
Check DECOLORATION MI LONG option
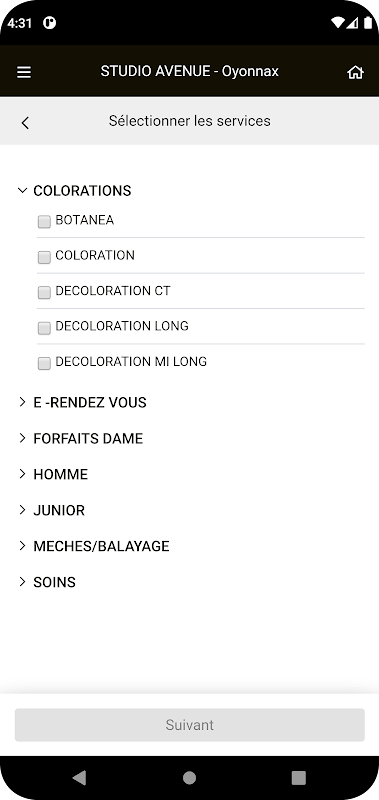click(x=44, y=363)
